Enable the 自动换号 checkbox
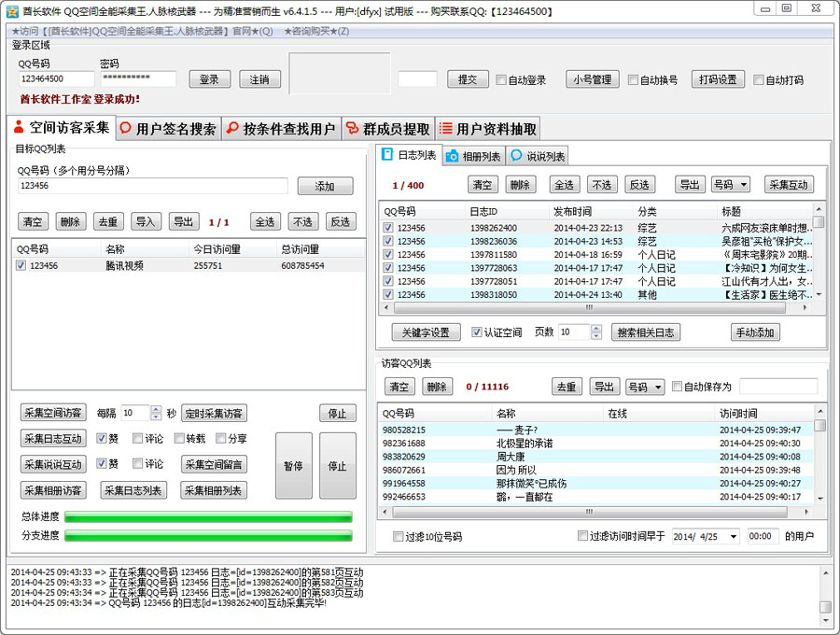This screenshot has width=840, height=635. (x=633, y=80)
